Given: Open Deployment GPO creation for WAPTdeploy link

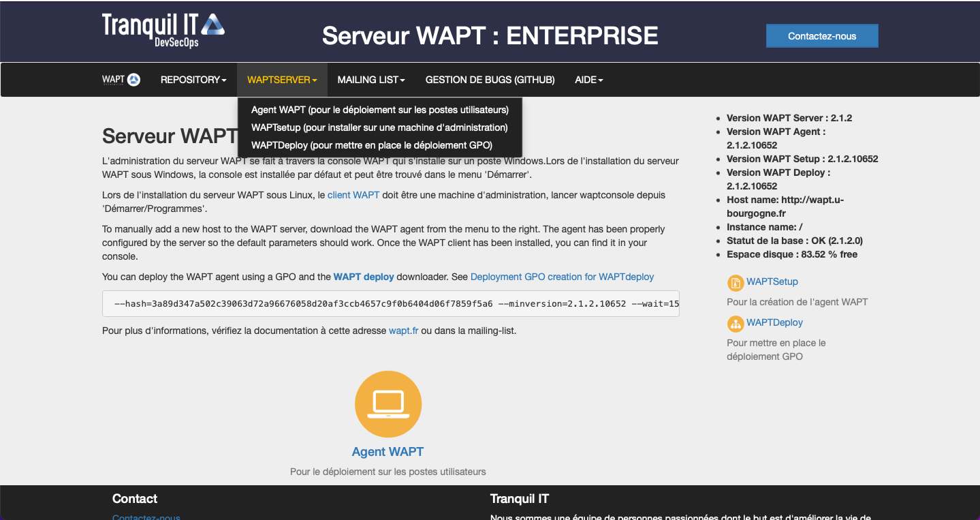Looking at the screenshot, I should (562, 277).
